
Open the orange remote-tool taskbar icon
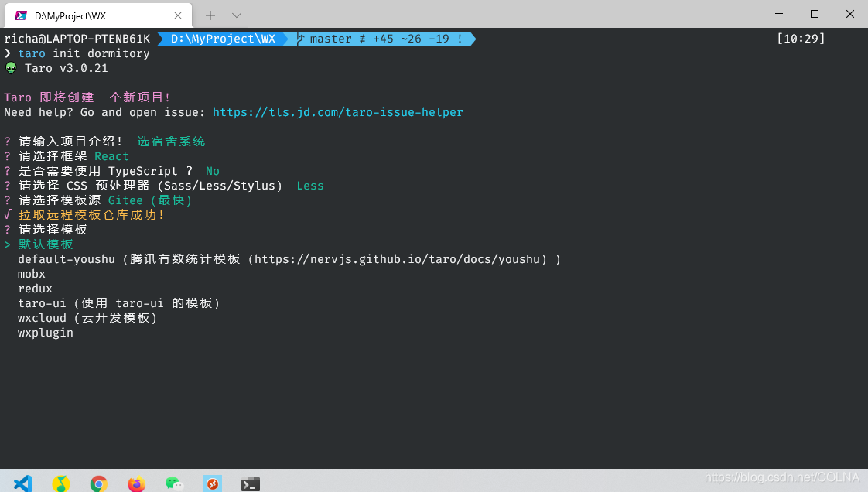click(213, 483)
